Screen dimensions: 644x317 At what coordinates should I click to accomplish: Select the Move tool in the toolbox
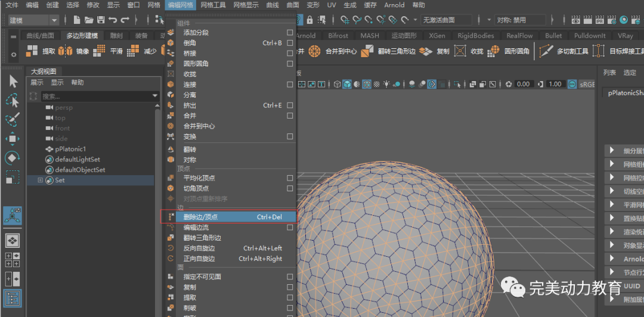[x=13, y=138]
